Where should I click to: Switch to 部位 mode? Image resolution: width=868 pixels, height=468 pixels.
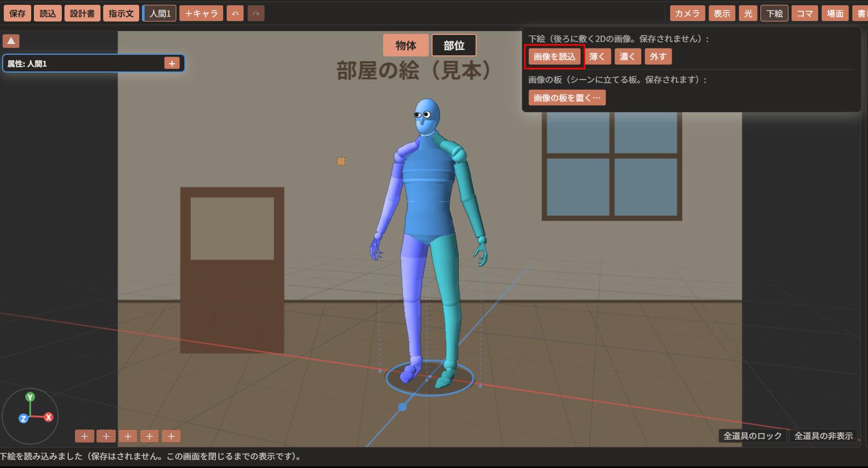(x=454, y=45)
